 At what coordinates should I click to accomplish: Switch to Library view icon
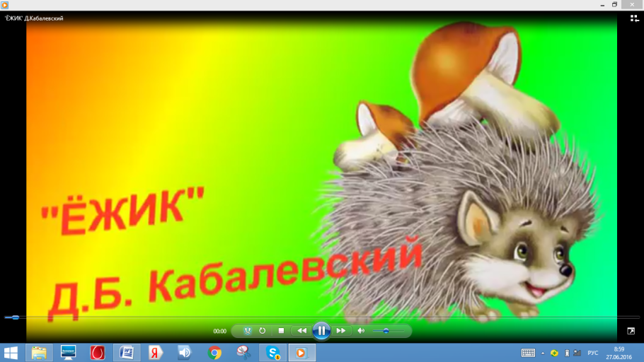tap(634, 18)
